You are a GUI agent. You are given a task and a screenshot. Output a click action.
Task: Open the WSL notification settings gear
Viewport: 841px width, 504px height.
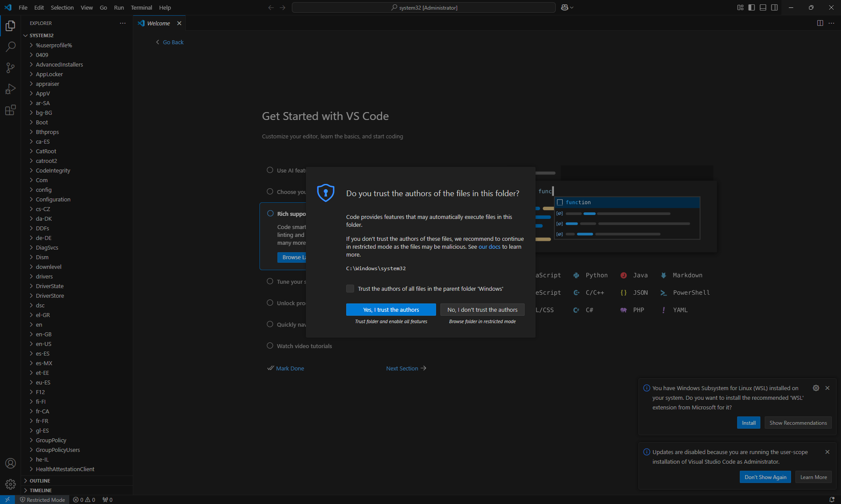tap(816, 388)
